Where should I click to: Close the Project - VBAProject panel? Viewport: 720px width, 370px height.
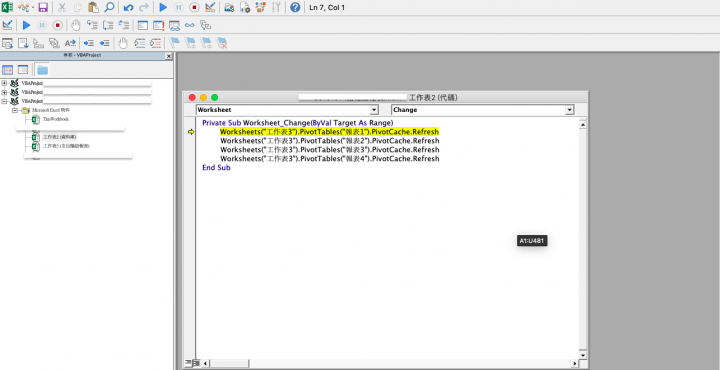(169, 56)
